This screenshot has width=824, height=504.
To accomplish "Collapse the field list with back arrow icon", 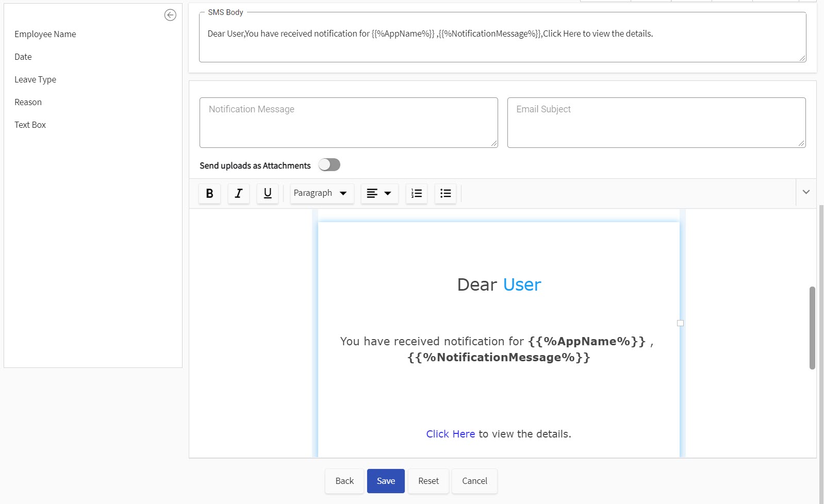I will click(x=170, y=15).
